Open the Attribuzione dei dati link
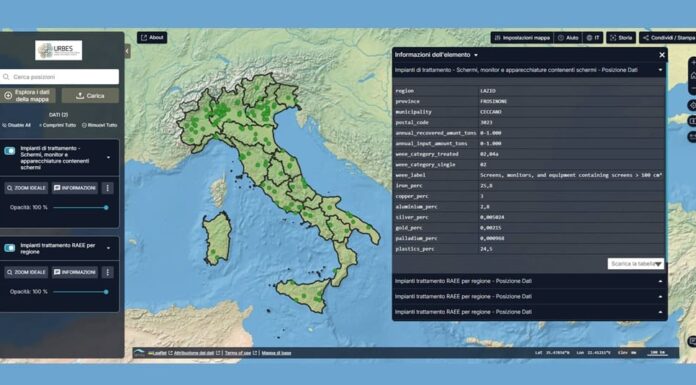 pos(194,353)
